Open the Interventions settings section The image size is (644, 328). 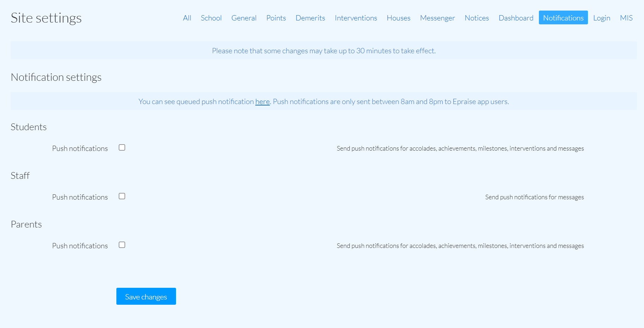pyautogui.click(x=356, y=18)
